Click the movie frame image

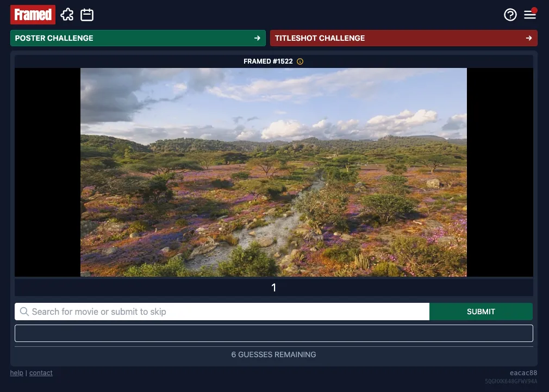pyautogui.click(x=273, y=172)
